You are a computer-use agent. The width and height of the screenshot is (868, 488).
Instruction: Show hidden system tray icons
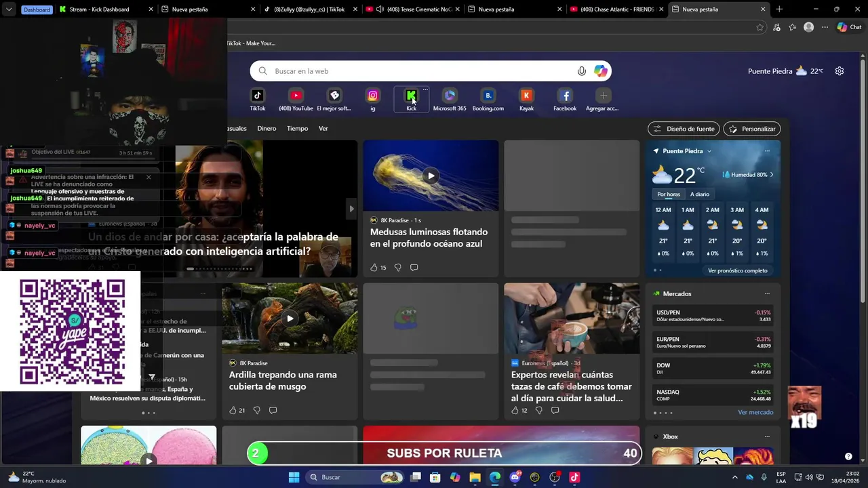[x=734, y=477]
